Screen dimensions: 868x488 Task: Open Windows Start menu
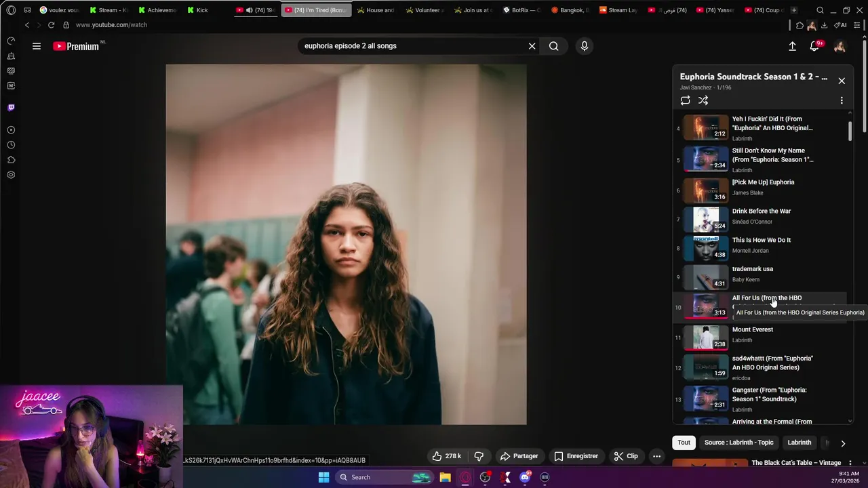(x=323, y=477)
